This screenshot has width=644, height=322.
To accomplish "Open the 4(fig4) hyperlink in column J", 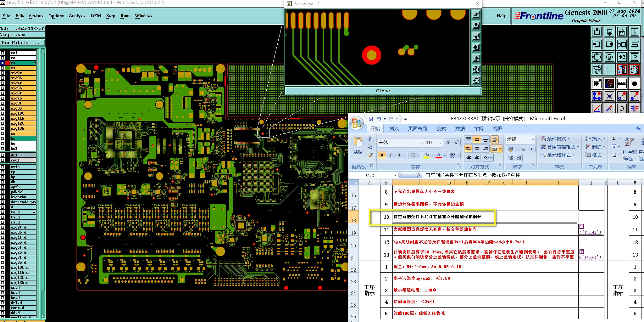I will coord(590,232).
